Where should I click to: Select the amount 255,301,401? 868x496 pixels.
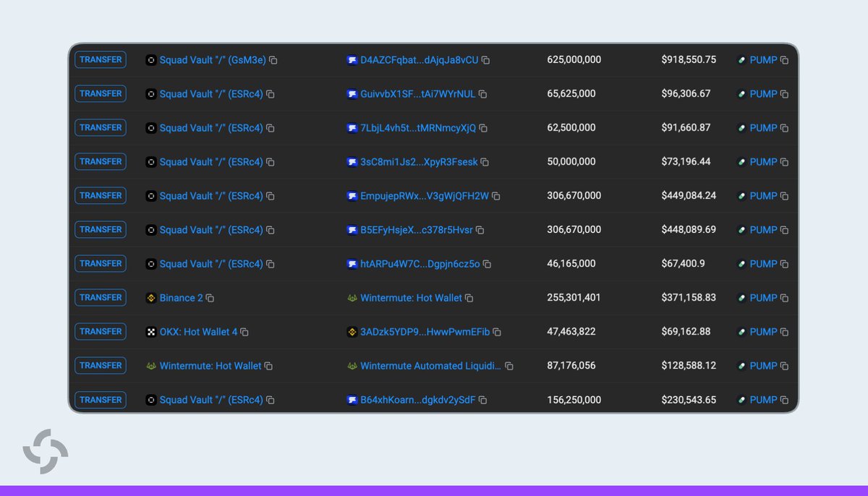[574, 298]
